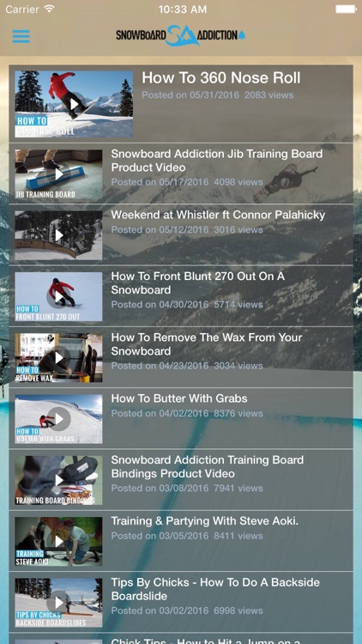Open How To Butter With Grabs title

click(x=179, y=398)
